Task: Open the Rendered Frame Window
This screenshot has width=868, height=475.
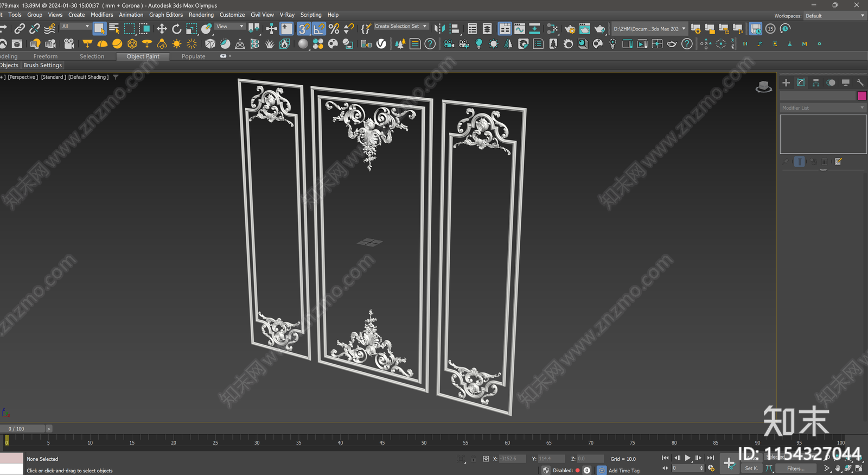Action: click(x=584, y=28)
